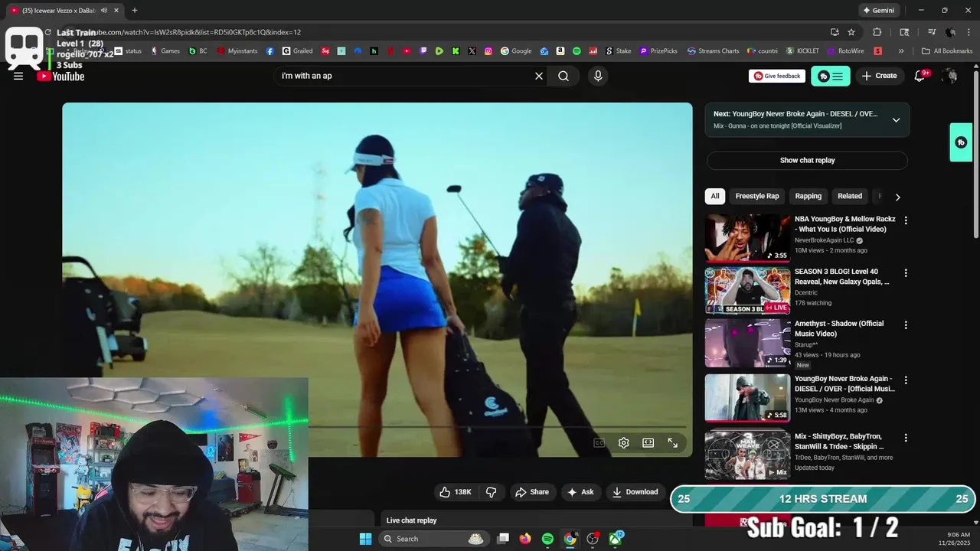This screenshot has height=551, width=980.
Task: Click the Give feedback button
Action: click(x=776, y=76)
